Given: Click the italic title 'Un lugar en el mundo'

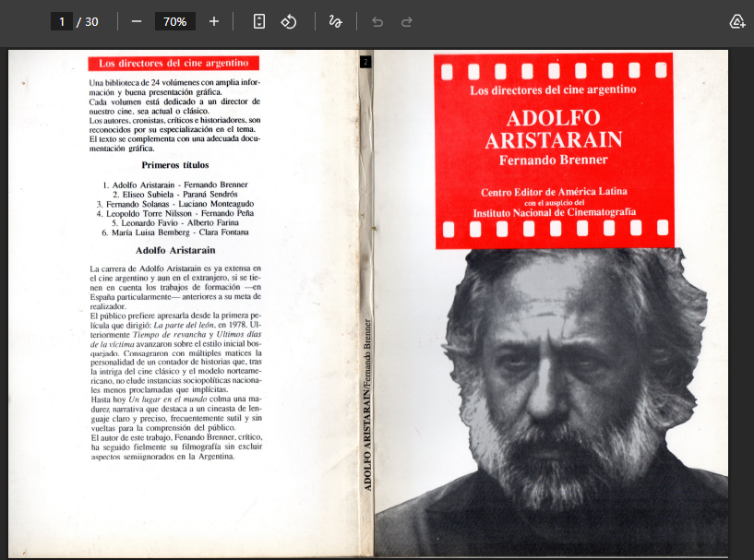Looking at the screenshot, I should pos(167,399).
